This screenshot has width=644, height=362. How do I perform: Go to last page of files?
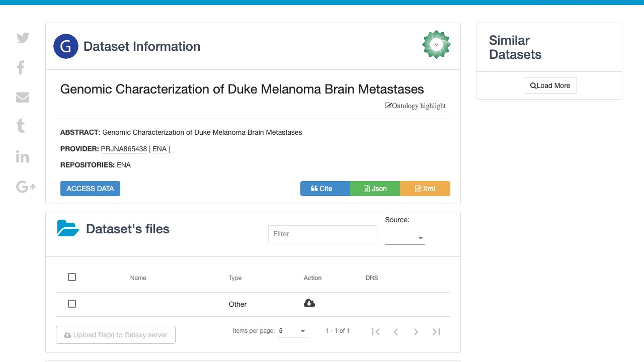(x=436, y=331)
